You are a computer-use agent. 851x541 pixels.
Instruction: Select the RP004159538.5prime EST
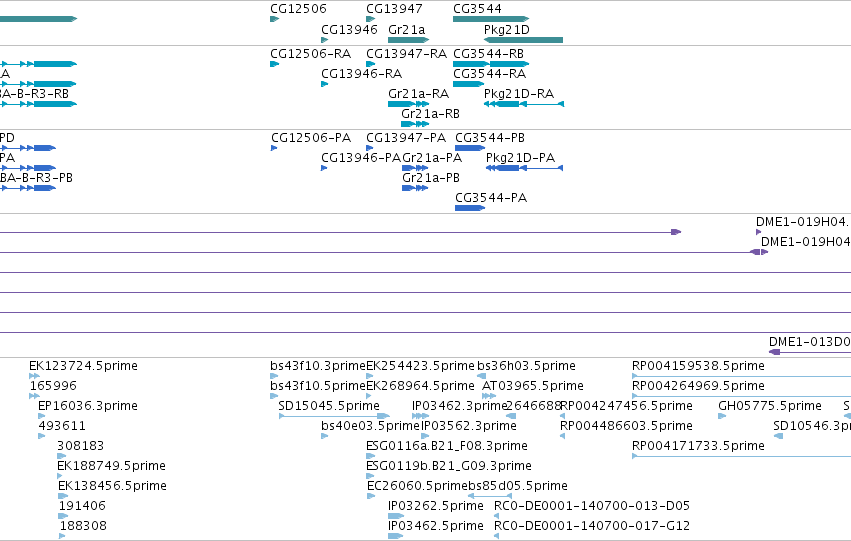pos(698,366)
